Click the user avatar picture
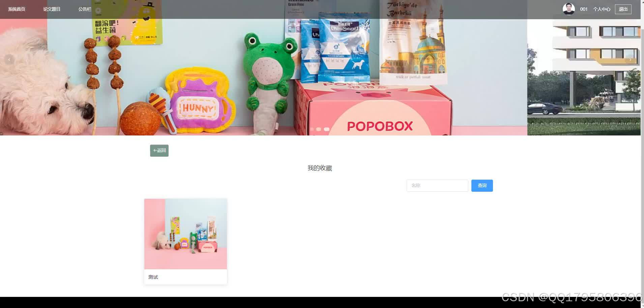The image size is (644, 308). click(x=568, y=9)
